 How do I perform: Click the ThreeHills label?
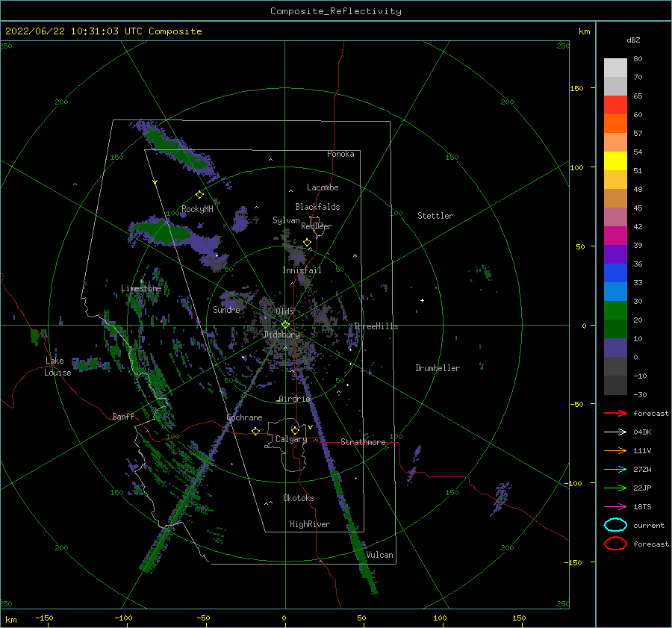click(x=376, y=326)
